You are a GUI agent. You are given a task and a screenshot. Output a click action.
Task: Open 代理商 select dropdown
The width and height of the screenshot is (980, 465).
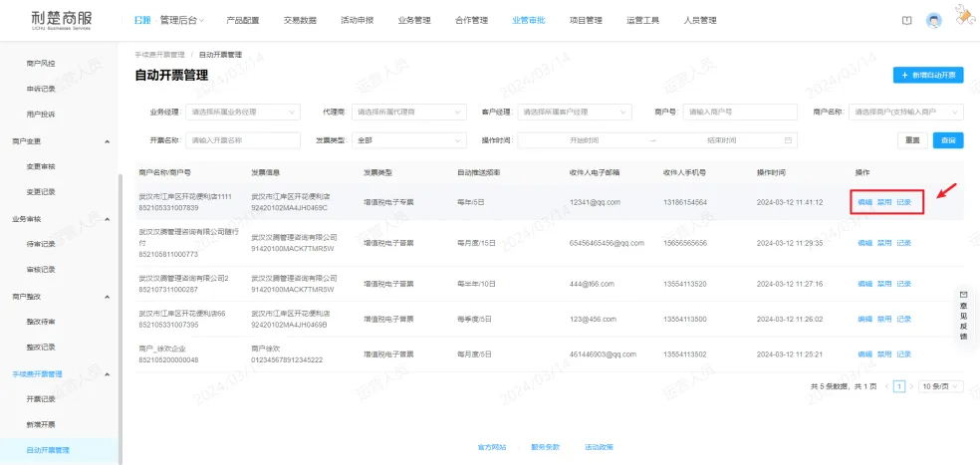(x=408, y=112)
